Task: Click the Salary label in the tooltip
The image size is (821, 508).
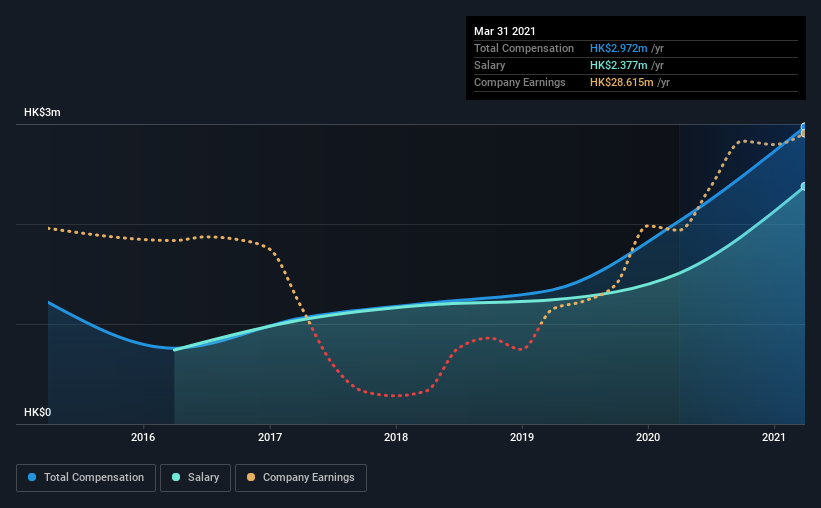Action: (x=490, y=65)
